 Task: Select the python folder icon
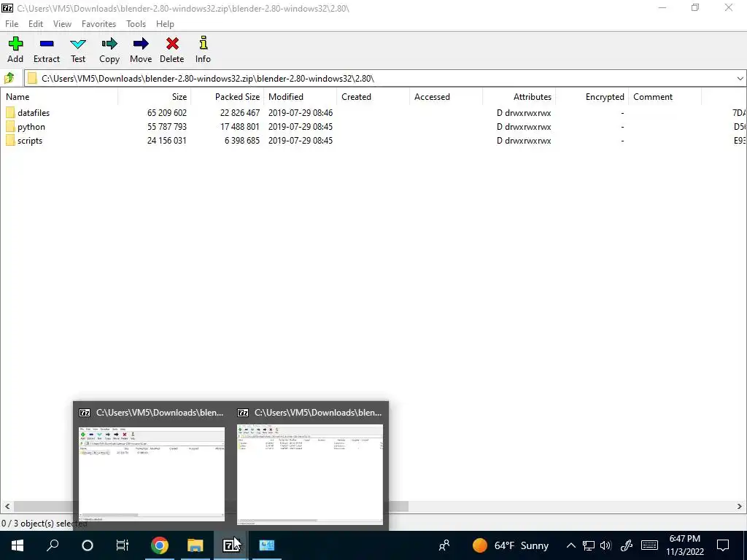(10, 127)
